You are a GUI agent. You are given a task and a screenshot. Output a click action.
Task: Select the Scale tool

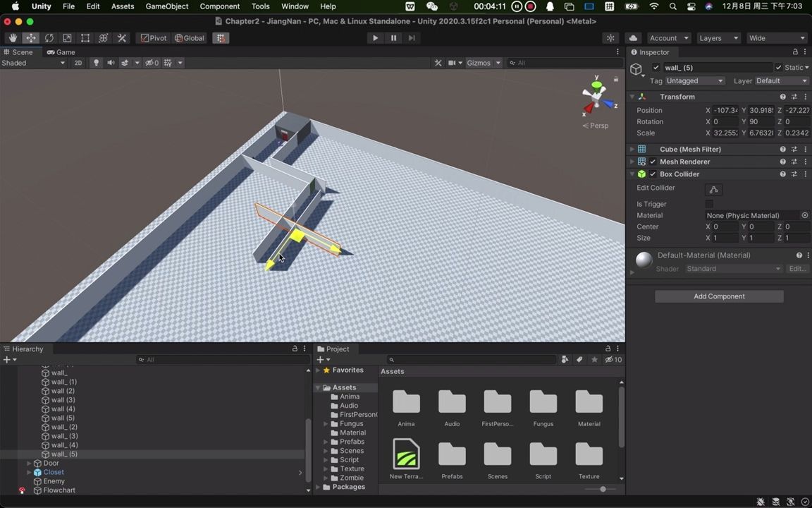pos(67,37)
